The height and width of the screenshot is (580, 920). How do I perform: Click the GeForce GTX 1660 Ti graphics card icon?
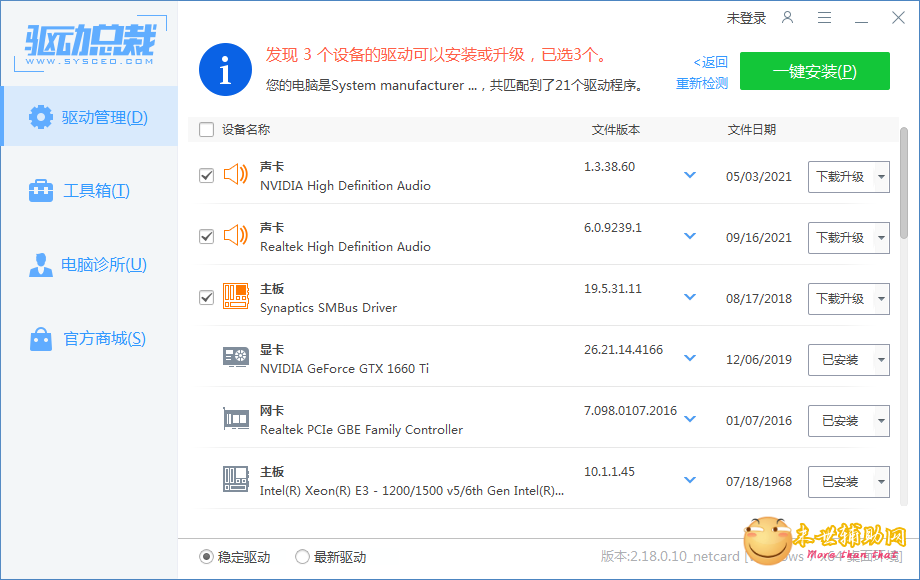coord(236,357)
